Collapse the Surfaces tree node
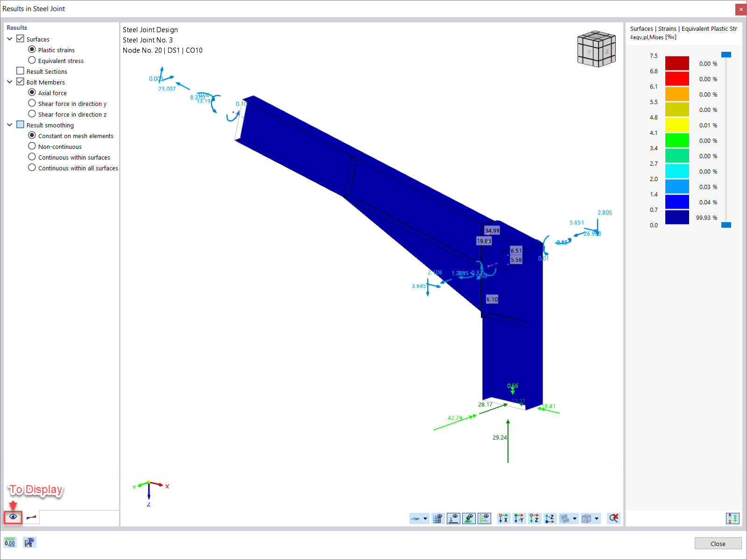 pos(10,39)
